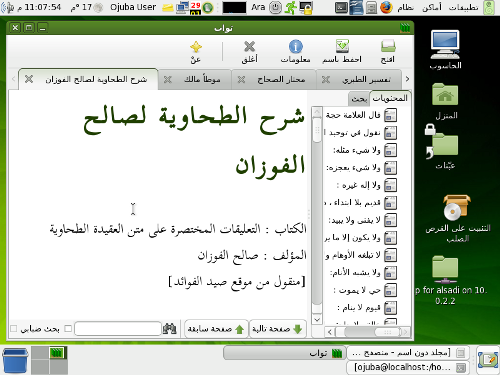This screenshot has width=500, height=375.
Task: Toggle the checkbox at far bottom-left
Action: pos(14,329)
